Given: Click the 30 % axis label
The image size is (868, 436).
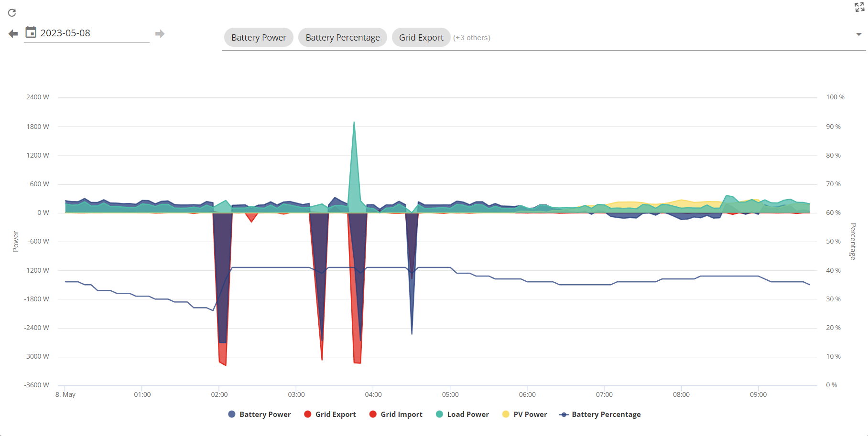Looking at the screenshot, I should [833, 299].
